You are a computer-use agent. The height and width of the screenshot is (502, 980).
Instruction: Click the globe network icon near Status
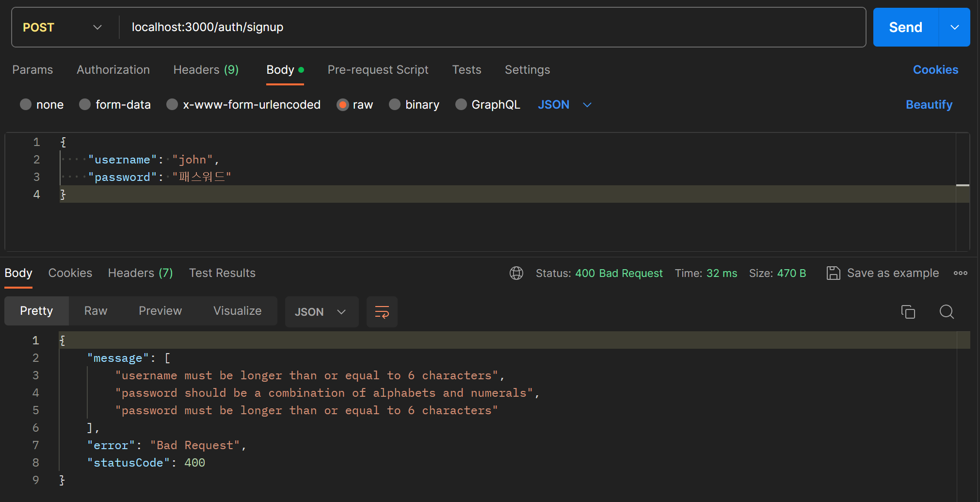point(516,273)
